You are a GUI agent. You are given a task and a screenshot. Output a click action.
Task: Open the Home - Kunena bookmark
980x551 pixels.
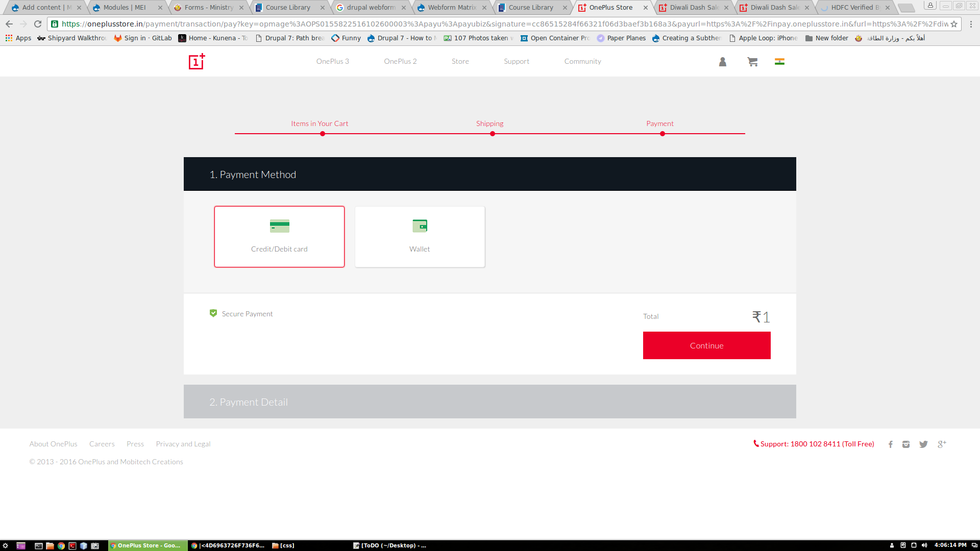[213, 38]
